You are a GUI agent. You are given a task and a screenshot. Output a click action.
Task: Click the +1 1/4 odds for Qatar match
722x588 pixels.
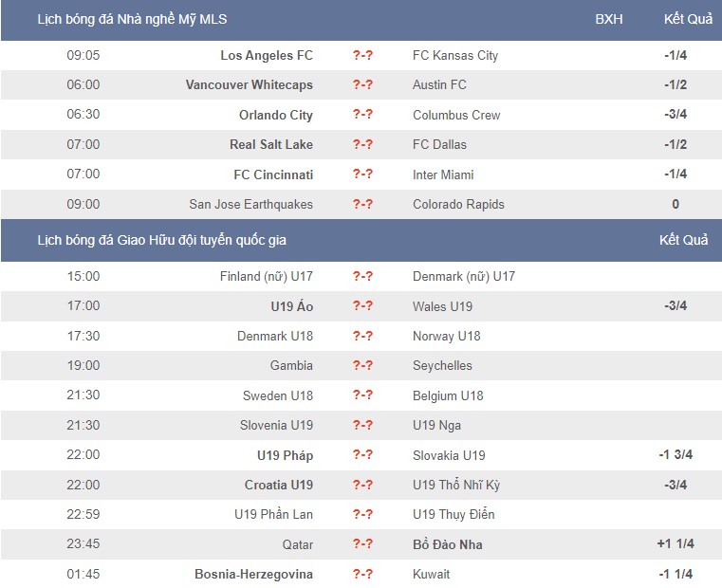coord(676,543)
